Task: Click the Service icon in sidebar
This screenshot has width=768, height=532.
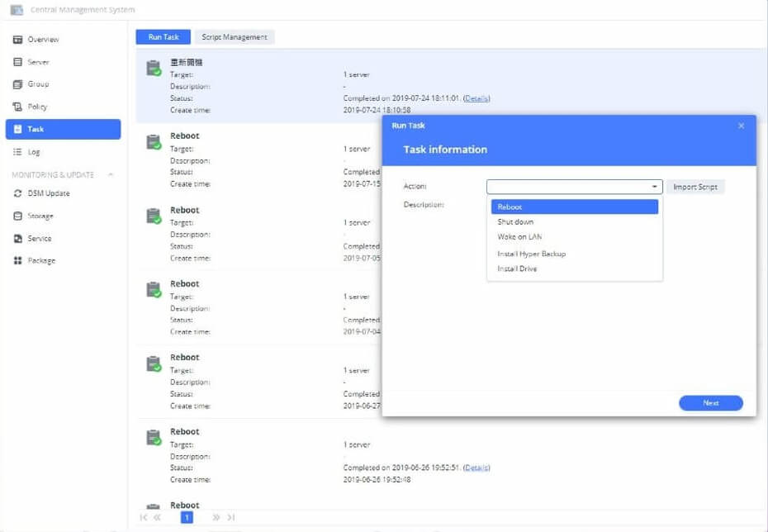Action: 17,238
